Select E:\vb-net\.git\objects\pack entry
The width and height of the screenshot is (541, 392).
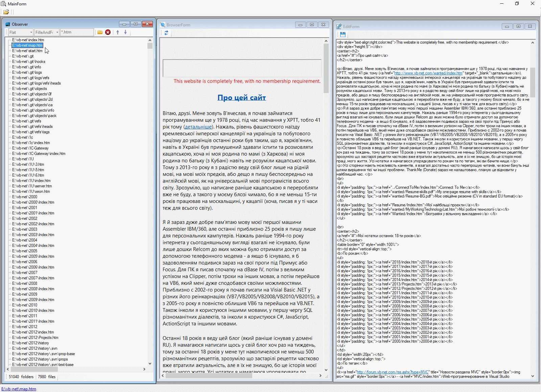(34, 116)
